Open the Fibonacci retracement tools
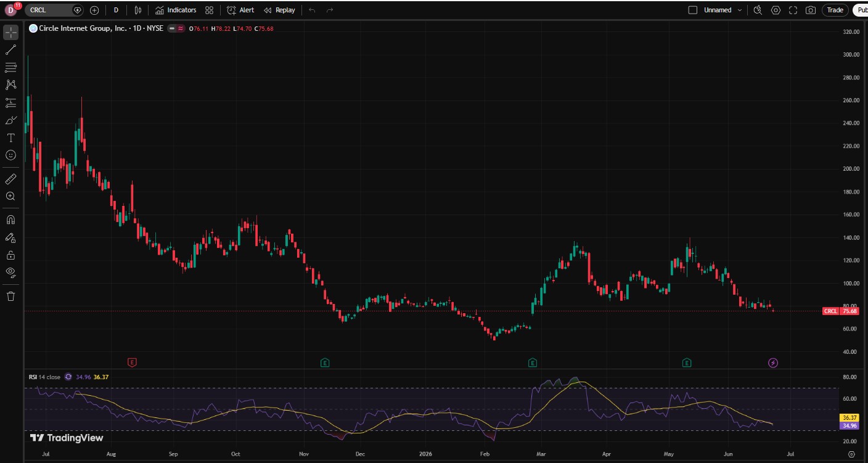868x463 pixels. point(11,67)
